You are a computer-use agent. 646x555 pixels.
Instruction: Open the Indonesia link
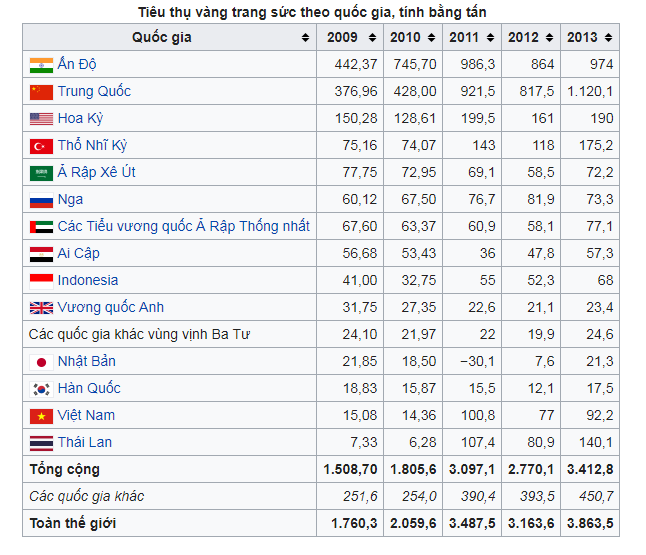(x=88, y=280)
